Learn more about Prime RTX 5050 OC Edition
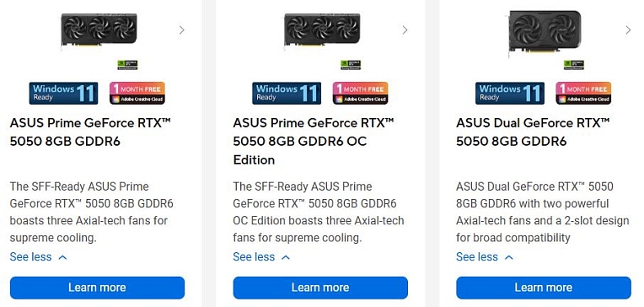Image resolution: width=644 pixels, height=307 pixels. pos(320,288)
